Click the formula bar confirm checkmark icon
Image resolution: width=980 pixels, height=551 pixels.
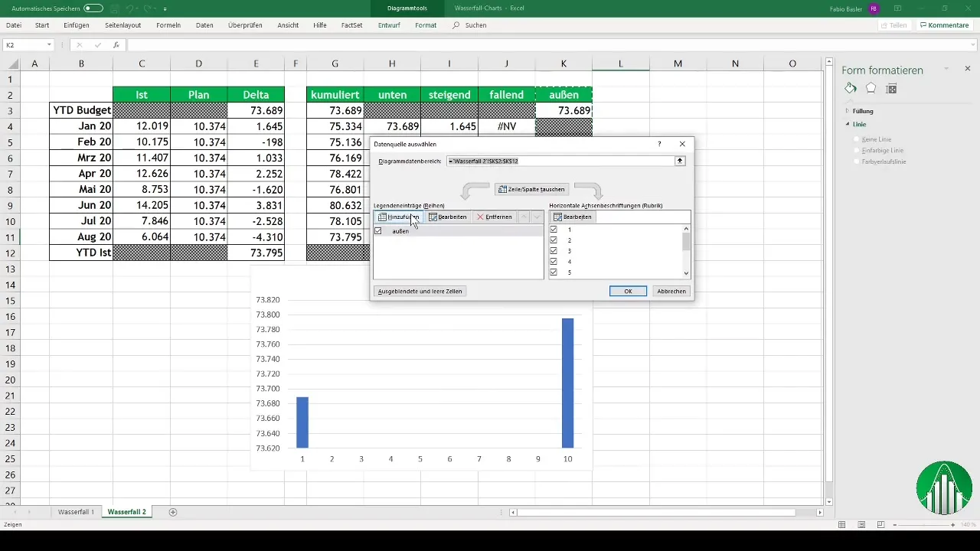pyautogui.click(x=97, y=45)
